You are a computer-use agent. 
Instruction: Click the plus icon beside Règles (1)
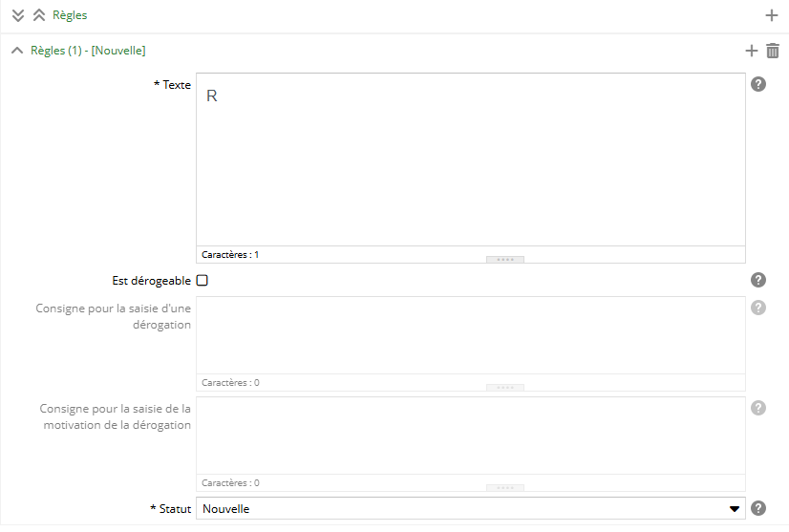(x=752, y=51)
